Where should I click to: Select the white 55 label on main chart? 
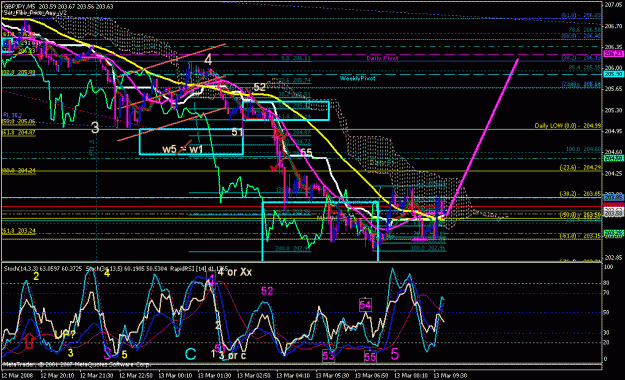click(x=306, y=152)
